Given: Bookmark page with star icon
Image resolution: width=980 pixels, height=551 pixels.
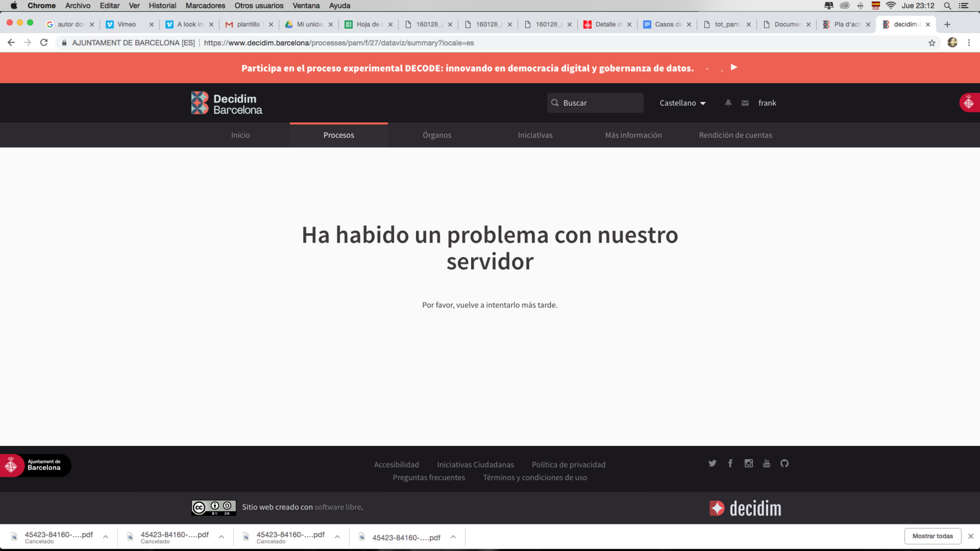Looking at the screenshot, I should coord(932,43).
